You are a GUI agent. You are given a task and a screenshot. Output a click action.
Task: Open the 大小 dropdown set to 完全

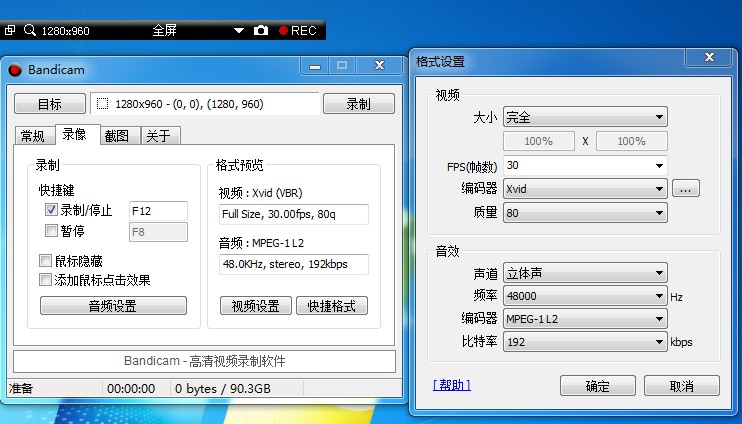point(585,117)
